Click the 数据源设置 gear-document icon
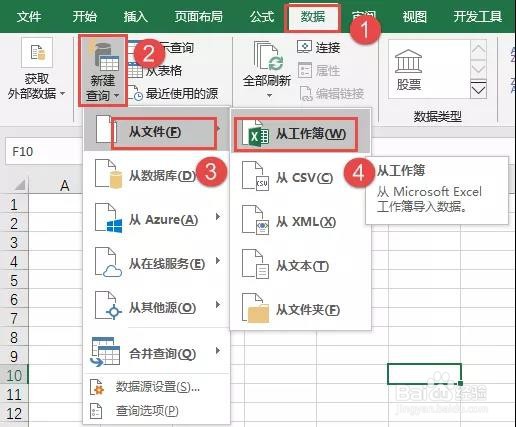The height and width of the screenshot is (427, 516). (x=97, y=388)
